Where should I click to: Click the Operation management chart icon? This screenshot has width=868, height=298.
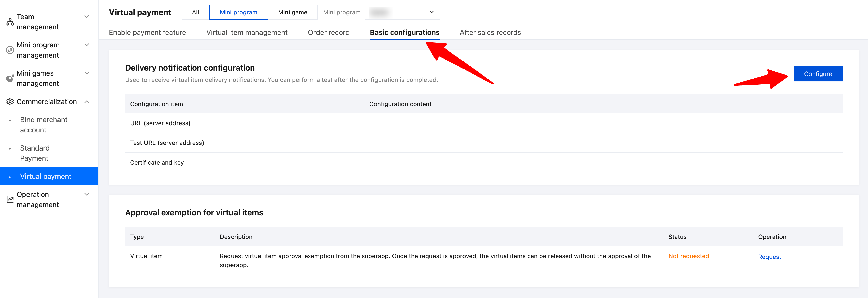[10, 200]
